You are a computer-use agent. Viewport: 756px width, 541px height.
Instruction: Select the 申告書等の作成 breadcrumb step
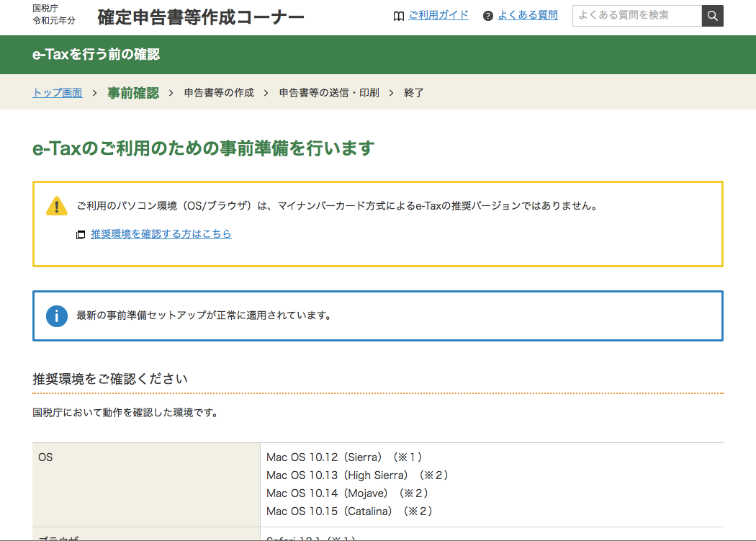(x=217, y=92)
